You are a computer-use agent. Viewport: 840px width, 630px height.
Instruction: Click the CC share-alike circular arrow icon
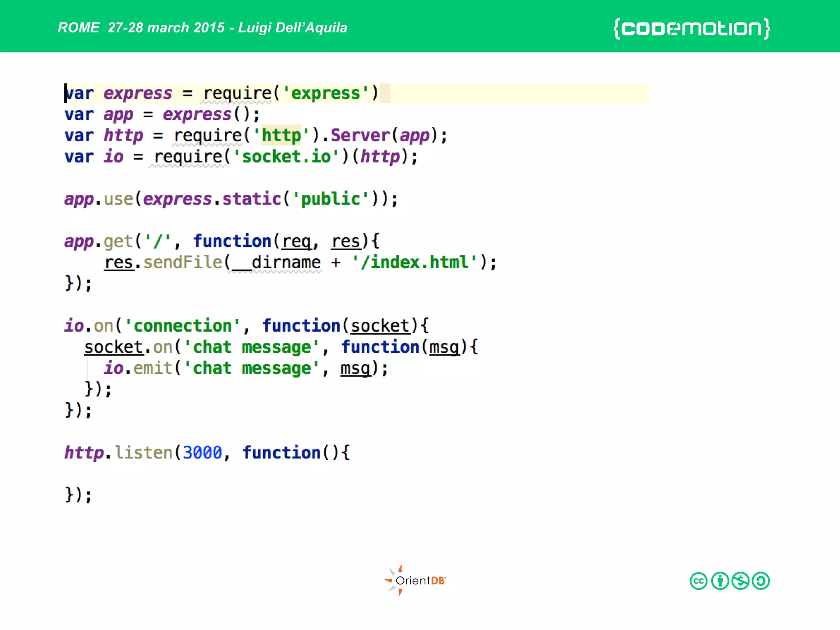click(x=761, y=581)
